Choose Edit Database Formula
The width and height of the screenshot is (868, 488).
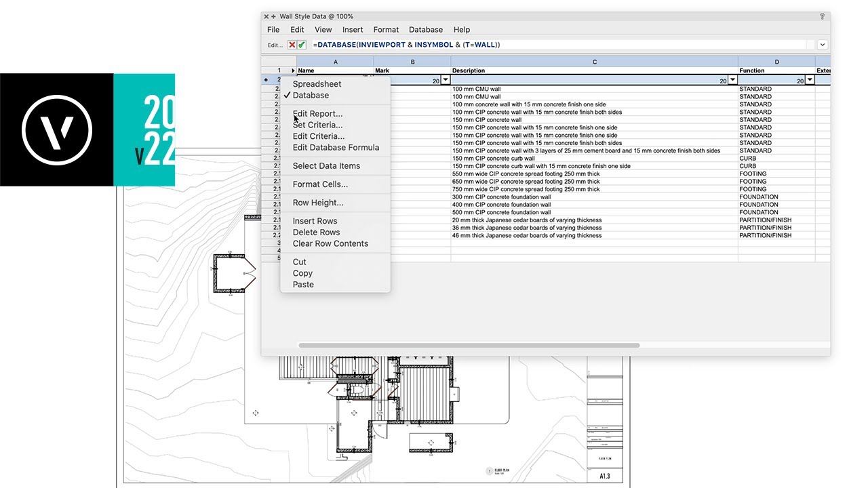tap(336, 148)
